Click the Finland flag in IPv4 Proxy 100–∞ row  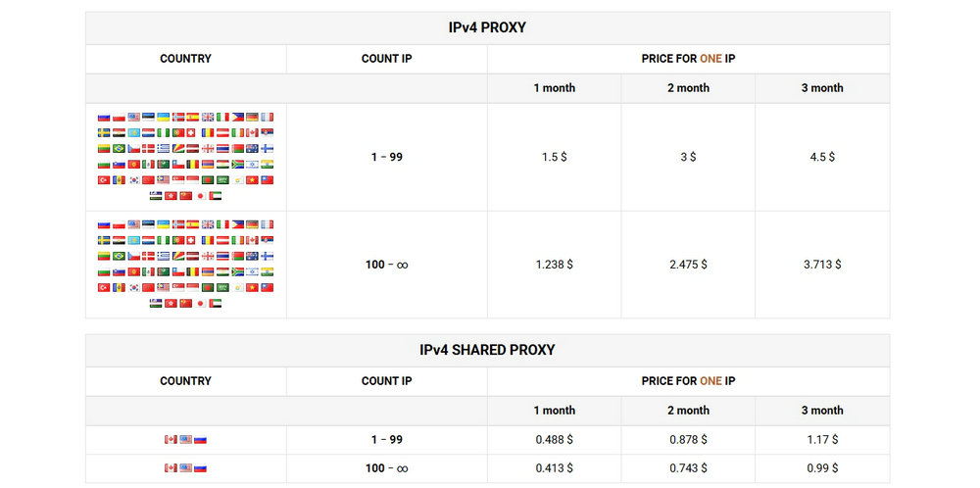click(267, 256)
